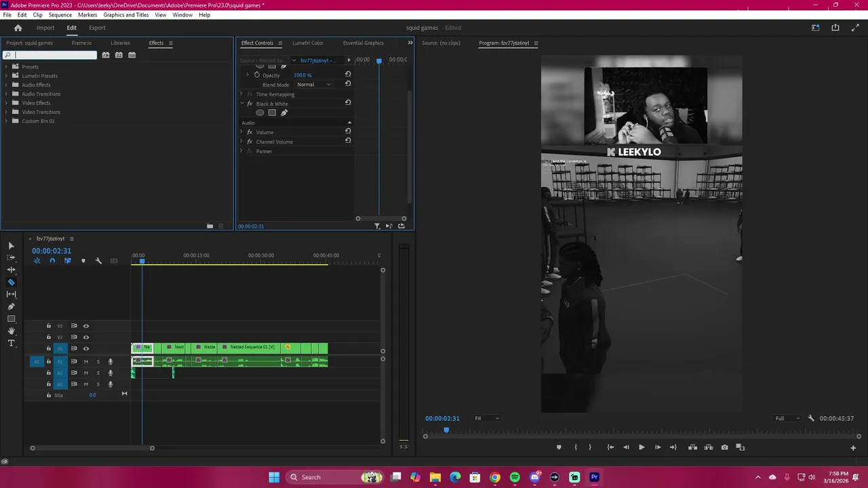
Task: Step forward one frame
Action: point(658,447)
